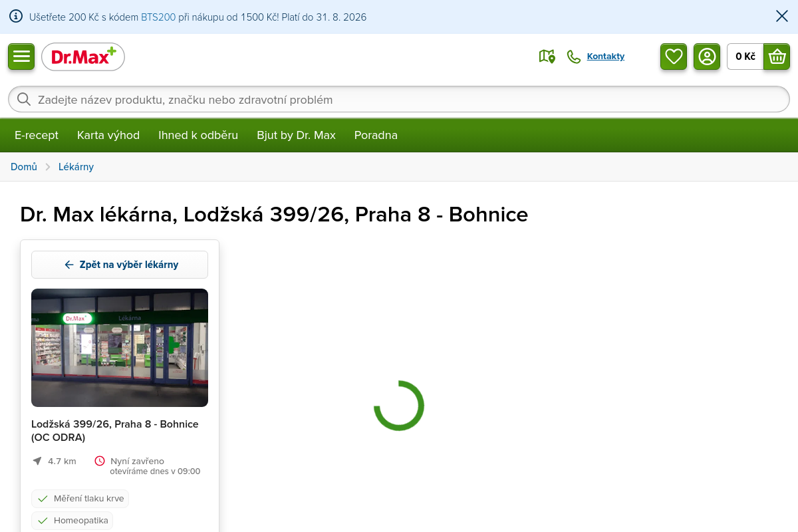Viewport: 798px width, 532px height.
Task: Open the pharmacy storefront photo
Action: (x=120, y=348)
